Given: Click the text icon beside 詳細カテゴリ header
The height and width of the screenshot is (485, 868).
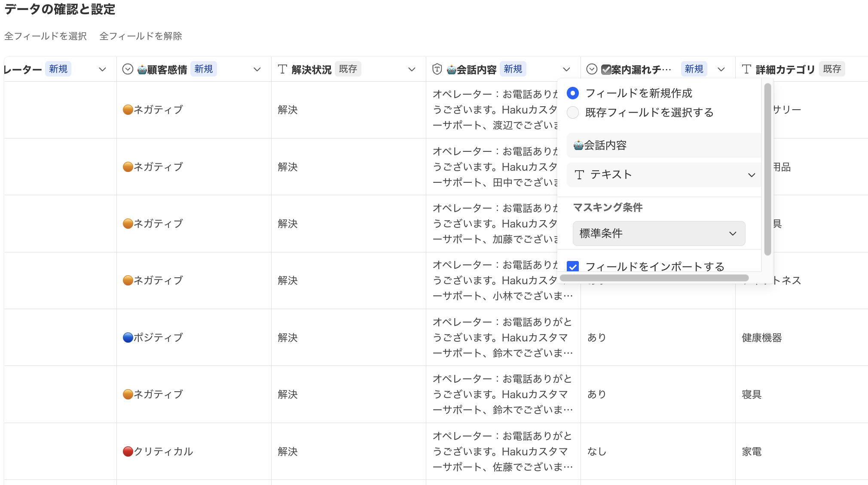Looking at the screenshot, I should [746, 69].
